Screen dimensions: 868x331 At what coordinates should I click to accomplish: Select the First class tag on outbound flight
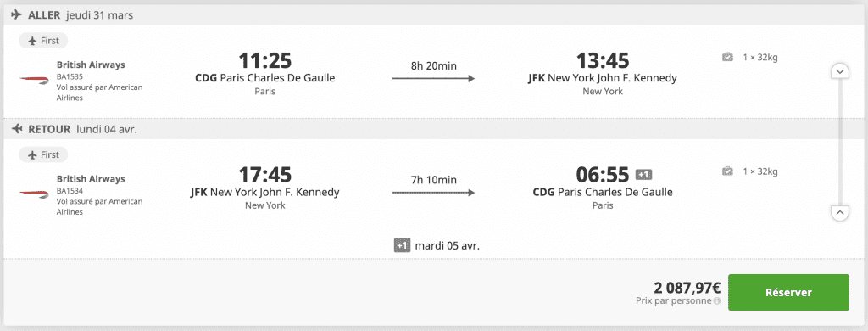pos(43,41)
